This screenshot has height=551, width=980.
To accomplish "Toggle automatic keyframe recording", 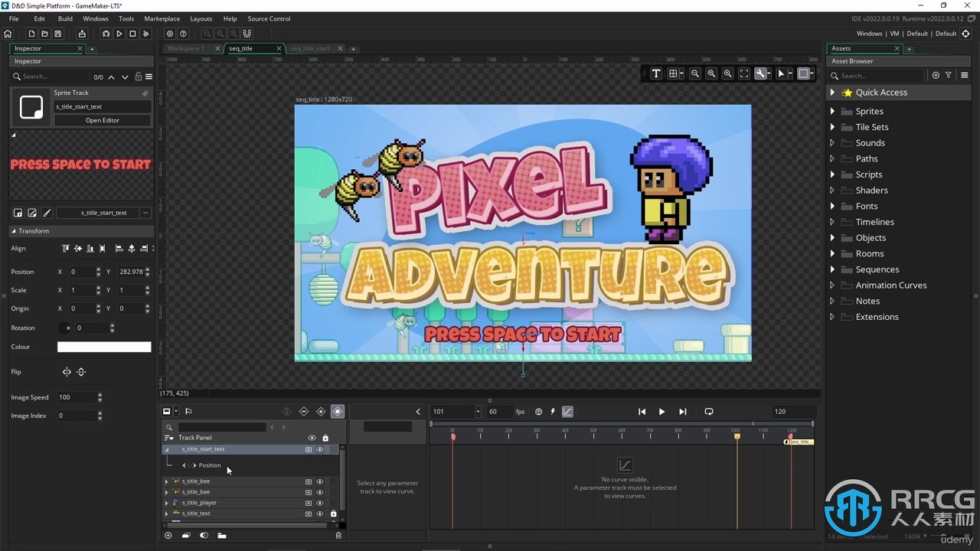I will (x=338, y=412).
